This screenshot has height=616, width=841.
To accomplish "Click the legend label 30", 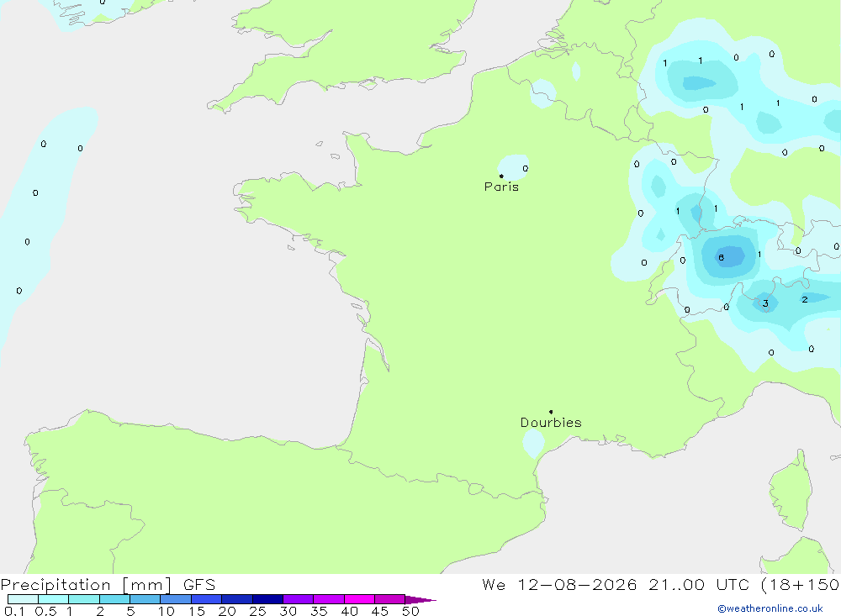I will pyautogui.click(x=288, y=611).
